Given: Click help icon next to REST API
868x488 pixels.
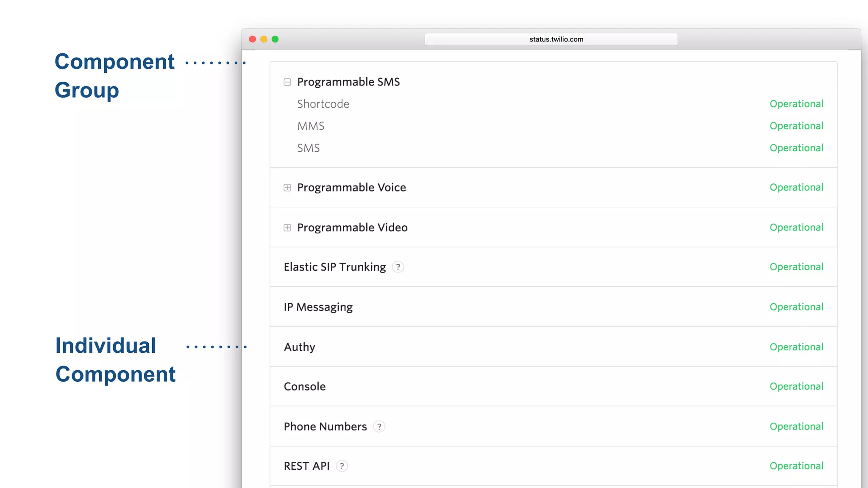Looking at the screenshot, I should click(342, 466).
